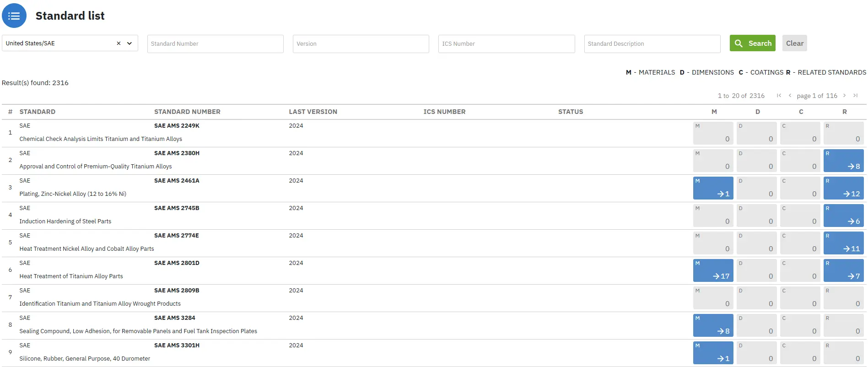Select SAE AMS 2461A standard number
This screenshot has width=868, height=367.
pyautogui.click(x=177, y=181)
